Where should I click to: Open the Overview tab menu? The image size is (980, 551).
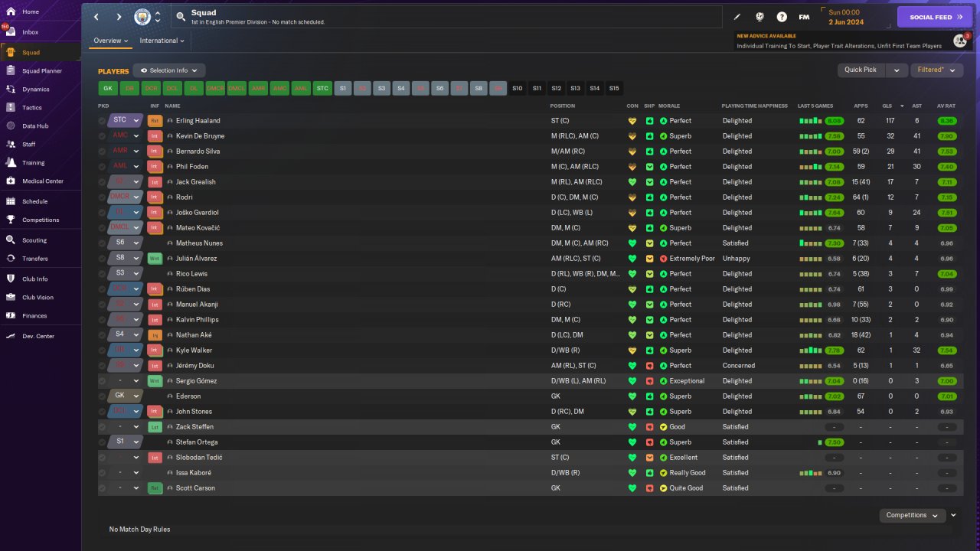pos(111,41)
